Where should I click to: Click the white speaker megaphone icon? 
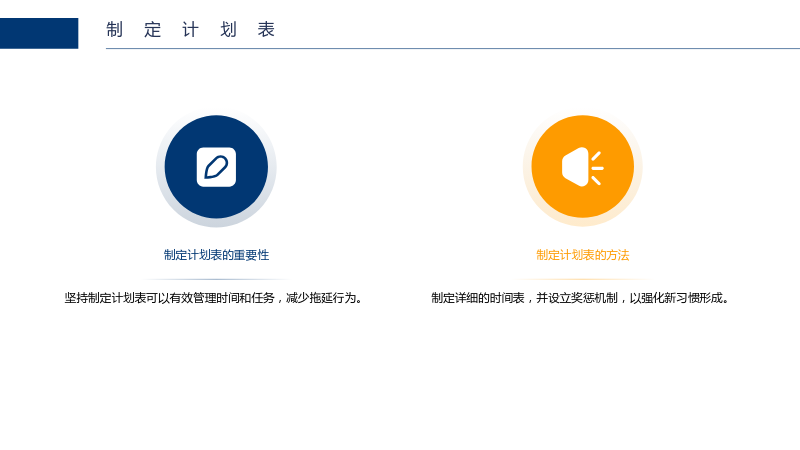(x=583, y=167)
